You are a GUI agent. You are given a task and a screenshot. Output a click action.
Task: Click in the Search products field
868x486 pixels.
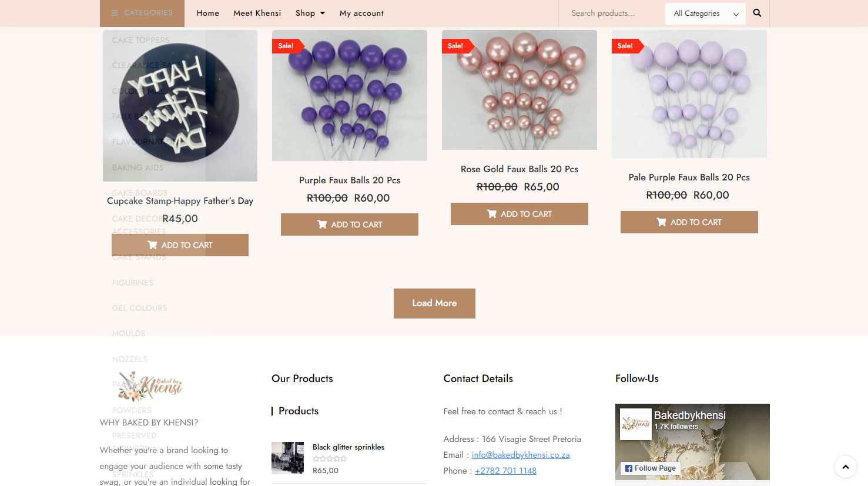611,13
